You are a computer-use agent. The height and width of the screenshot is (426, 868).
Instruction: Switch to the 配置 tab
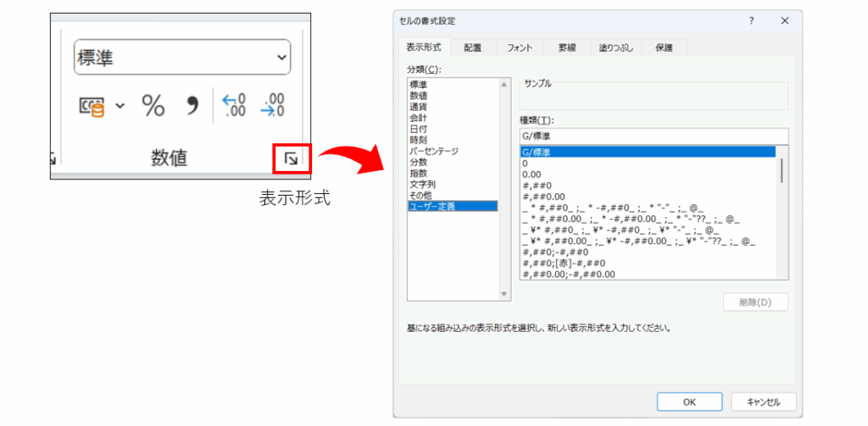click(472, 48)
